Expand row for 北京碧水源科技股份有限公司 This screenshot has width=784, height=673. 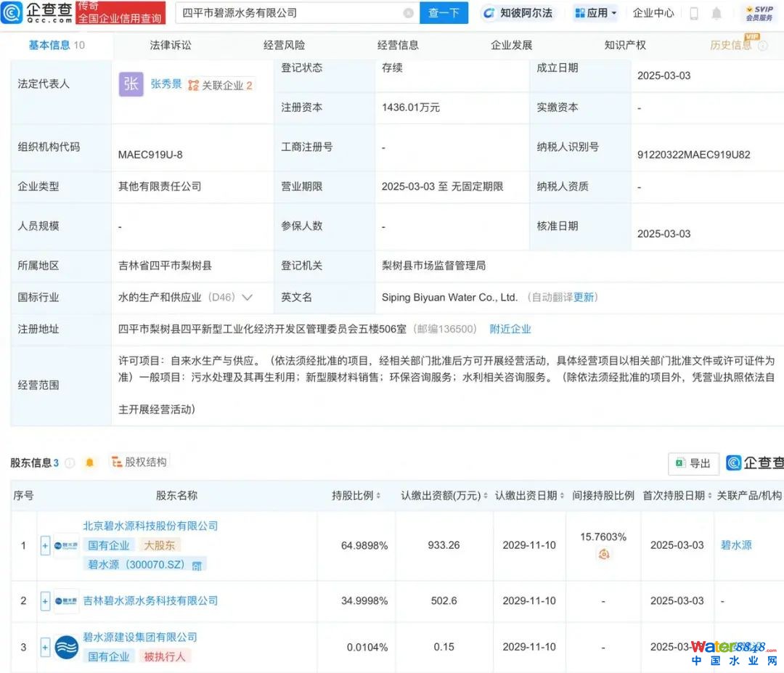(45, 545)
